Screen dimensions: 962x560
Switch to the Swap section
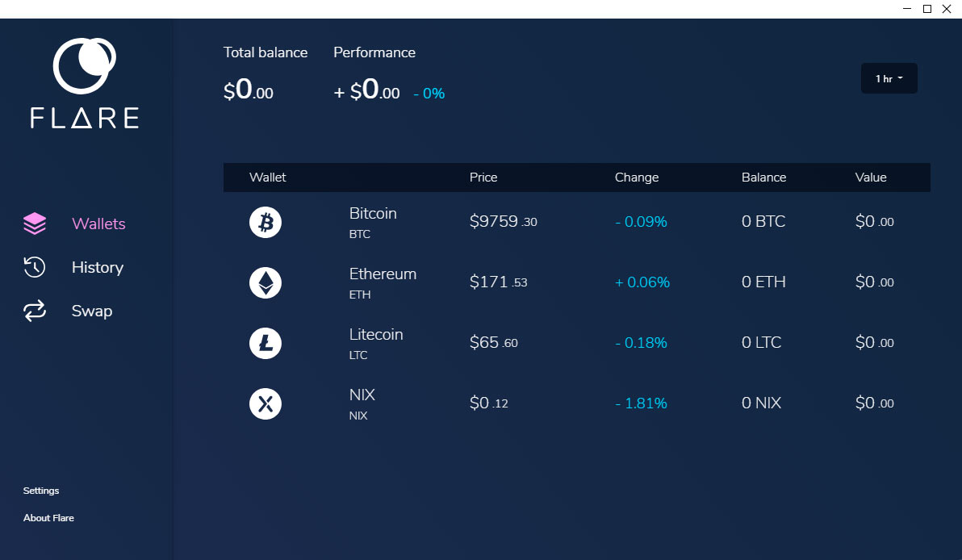[x=92, y=311]
